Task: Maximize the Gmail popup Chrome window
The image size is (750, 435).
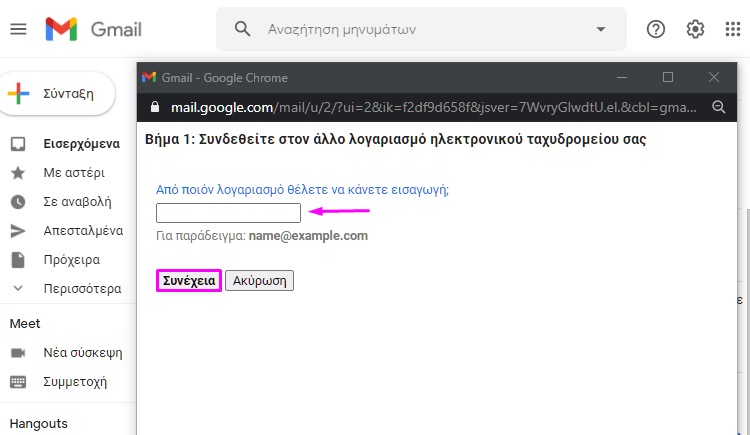Action: click(x=668, y=77)
